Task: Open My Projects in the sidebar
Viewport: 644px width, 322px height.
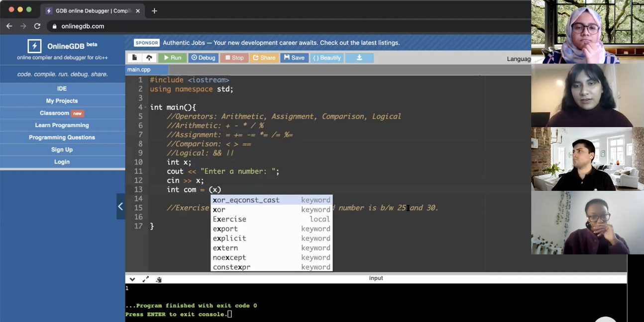Action: coord(62,101)
